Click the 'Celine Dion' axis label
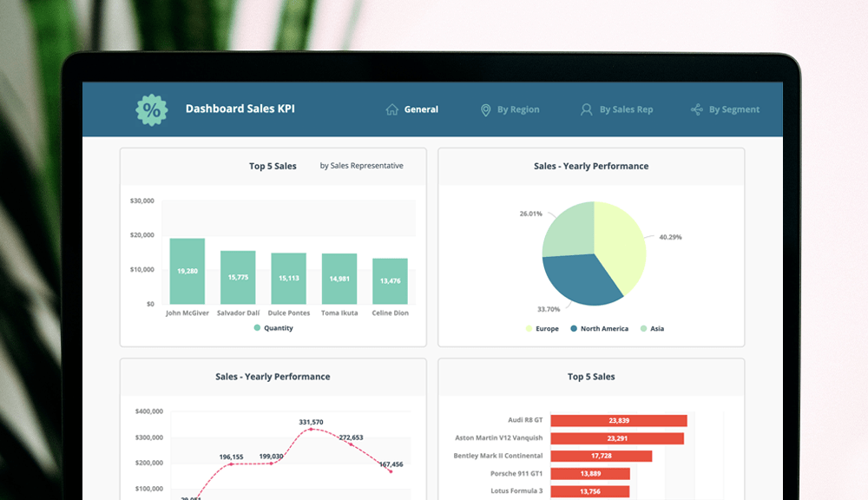Screen dimensions: 868x500 point(391,312)
